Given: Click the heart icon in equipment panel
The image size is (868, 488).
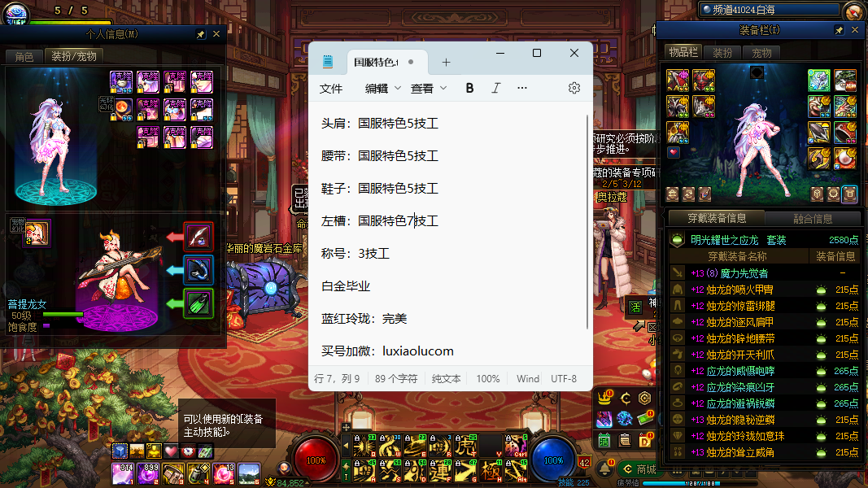Looking at the screenshot, I should (673, 152).
